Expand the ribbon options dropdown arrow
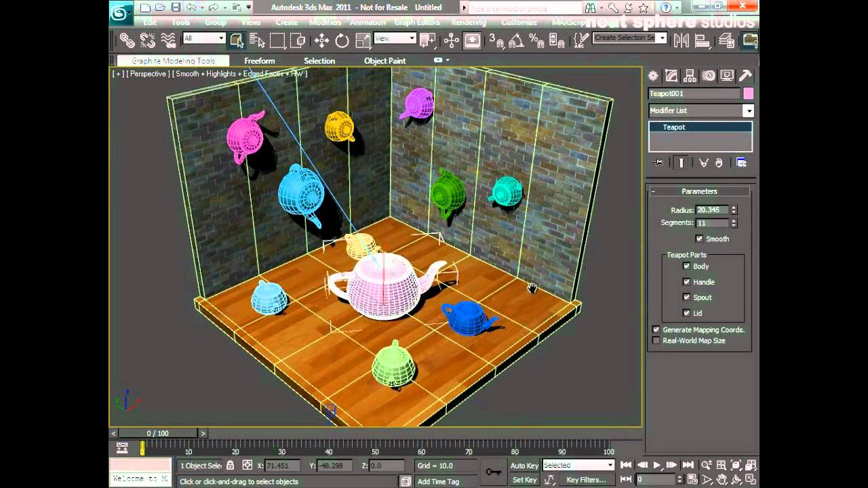The height and width of the screenshot is (488, 868). [x=448, y=60]
